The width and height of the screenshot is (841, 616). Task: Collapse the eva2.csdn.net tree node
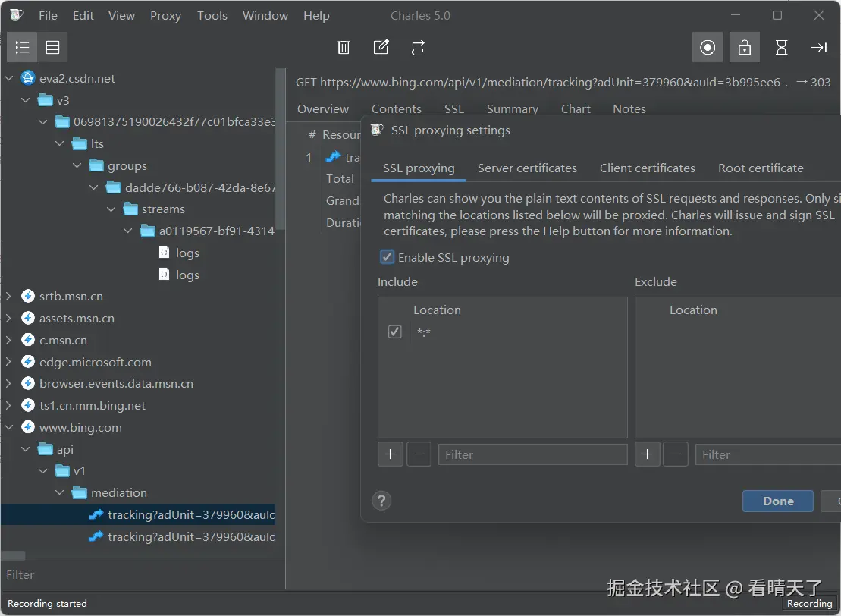[8, 78]
